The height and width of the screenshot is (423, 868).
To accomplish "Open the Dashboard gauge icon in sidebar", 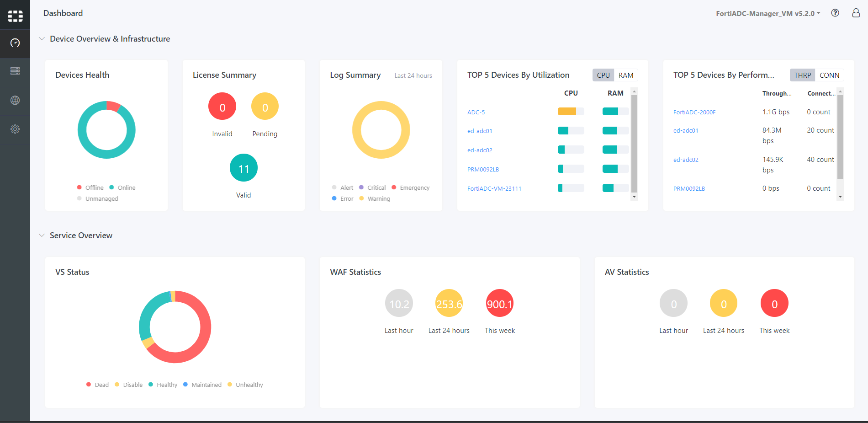I will click(x=15, y=43).
